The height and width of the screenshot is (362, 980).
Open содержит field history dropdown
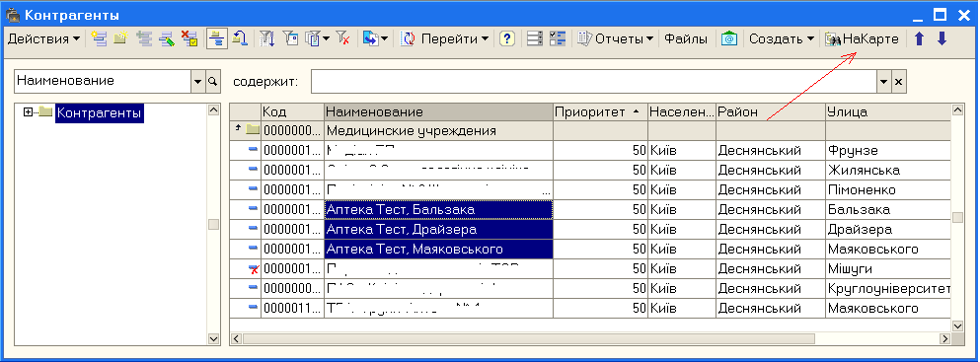883,82
